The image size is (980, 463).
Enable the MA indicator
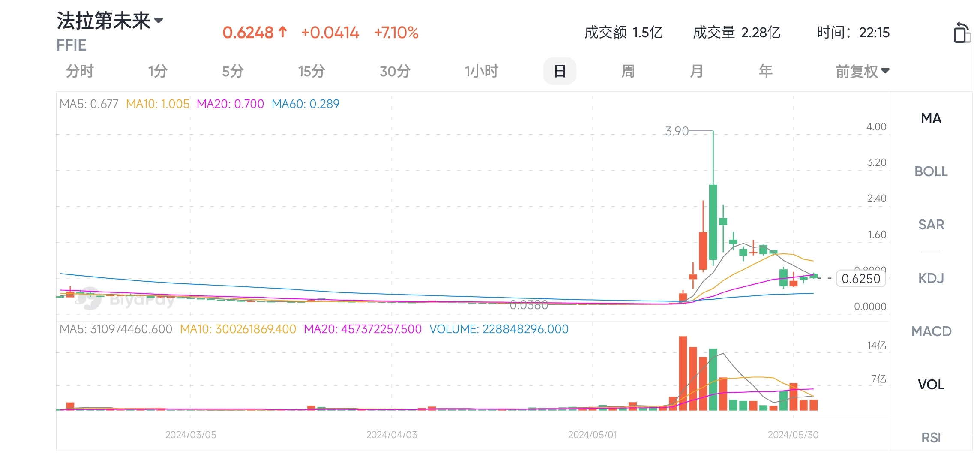pyautogui.click(x=931, y=118)
